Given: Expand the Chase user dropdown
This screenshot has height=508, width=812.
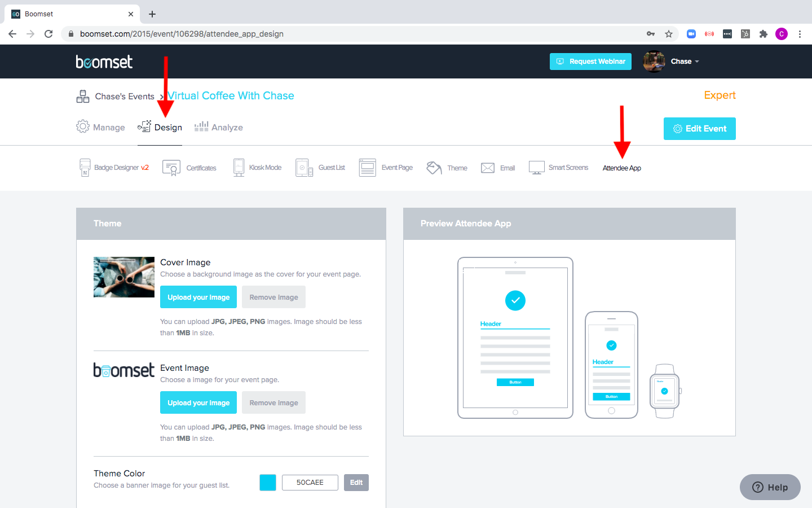Looking at the screenshot, I should click(x=697, y=62).
